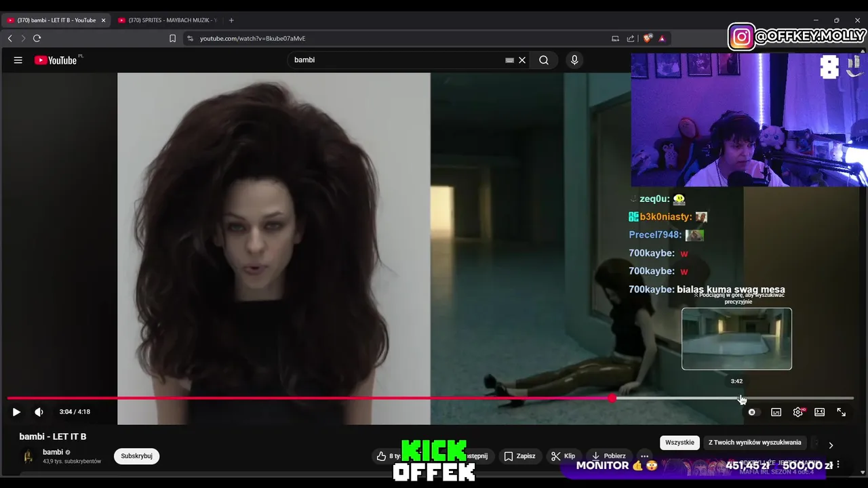Click the Precel7948 chat username

pos(655,235)
